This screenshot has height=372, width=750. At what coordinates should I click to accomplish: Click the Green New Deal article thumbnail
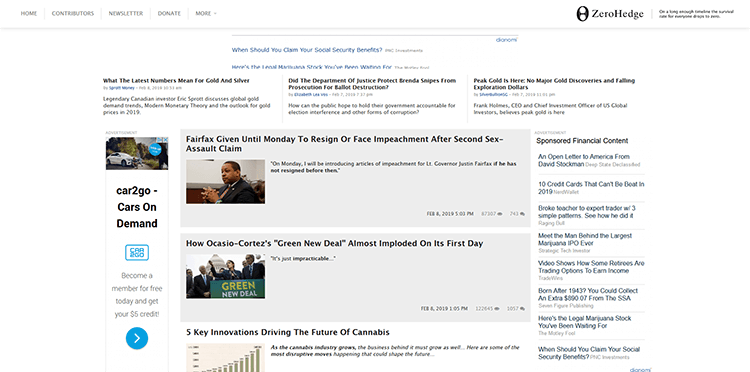(225, 276)
